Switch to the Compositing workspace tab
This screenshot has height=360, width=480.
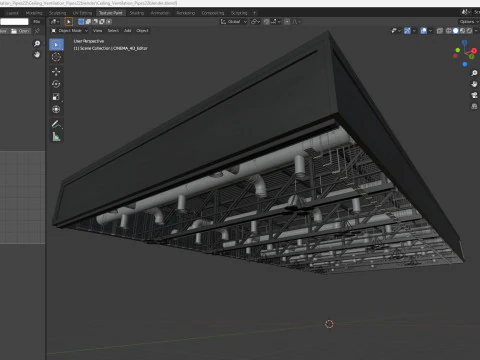click(213, 13)
